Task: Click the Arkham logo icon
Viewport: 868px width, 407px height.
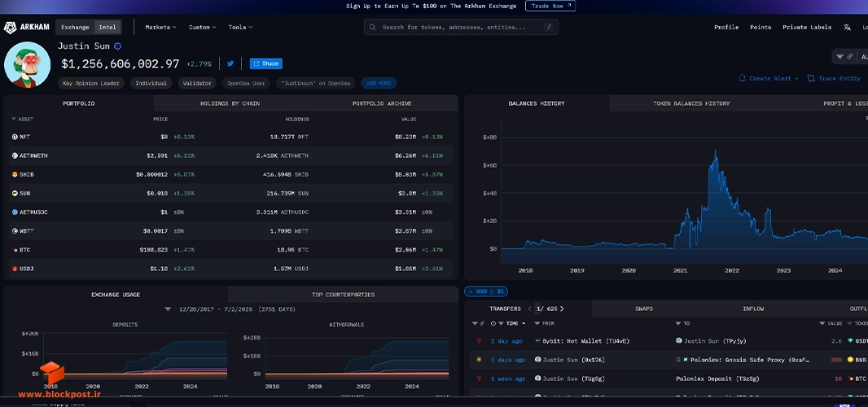Action: click(11, 28)
